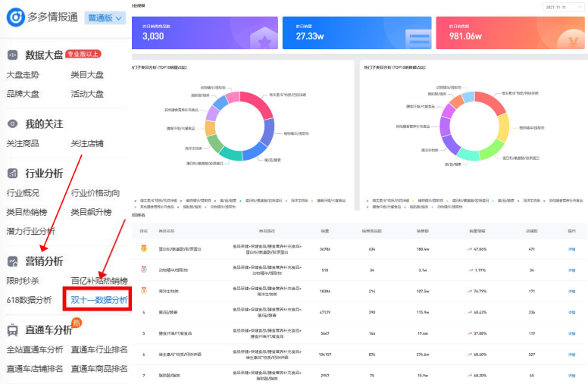Select 行业概况 under 行业分析

click(x=23, y=192)
